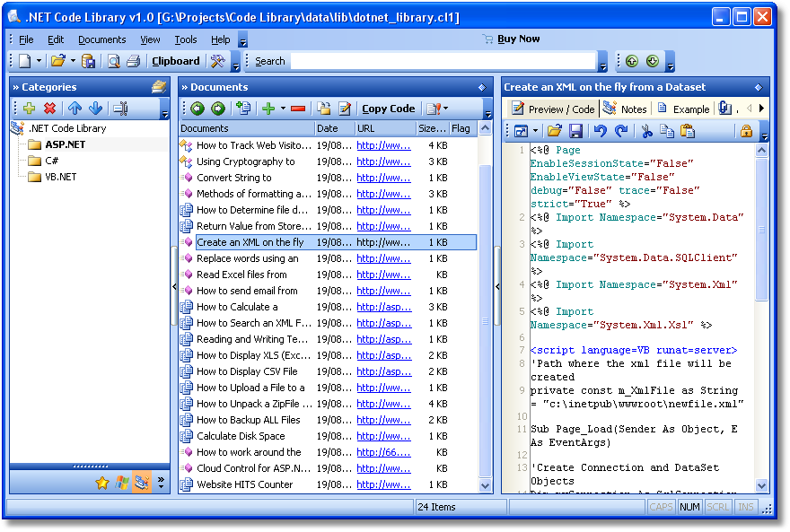This screenshot has height=532, width=790.
Task: Click the paste document icon in Documents toolbar
Action: click(324, 109)
